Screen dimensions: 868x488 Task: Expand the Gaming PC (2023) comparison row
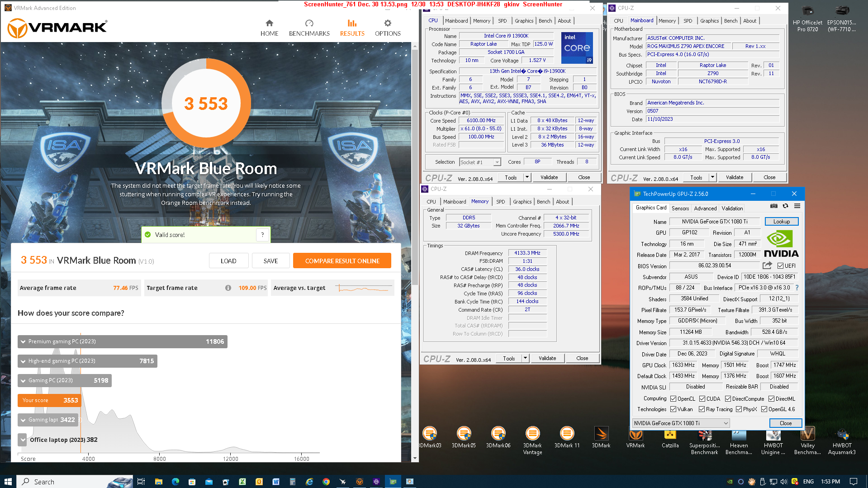(64, 380)
